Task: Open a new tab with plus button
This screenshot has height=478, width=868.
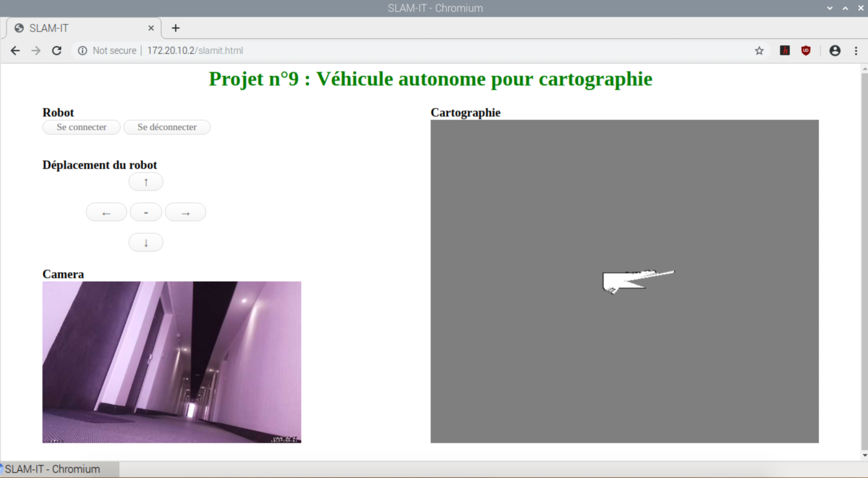Action: pyautogui.click(x=175, y=28)
